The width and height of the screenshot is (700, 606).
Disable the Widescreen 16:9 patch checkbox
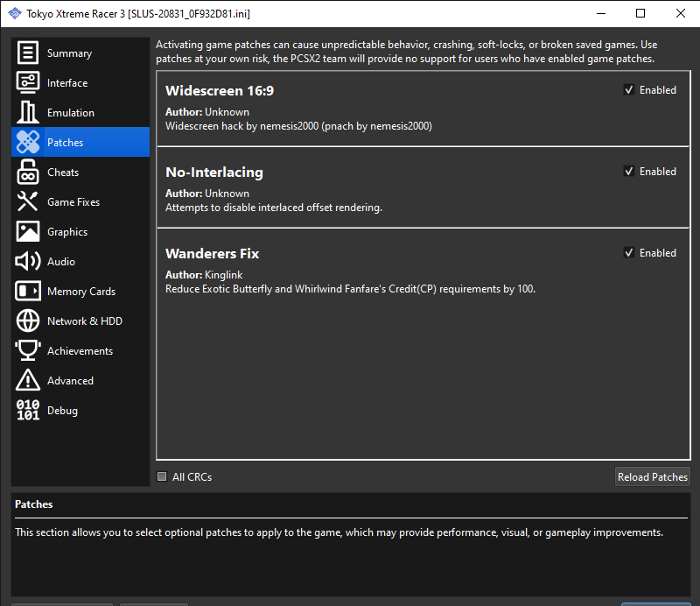[629, 90]
